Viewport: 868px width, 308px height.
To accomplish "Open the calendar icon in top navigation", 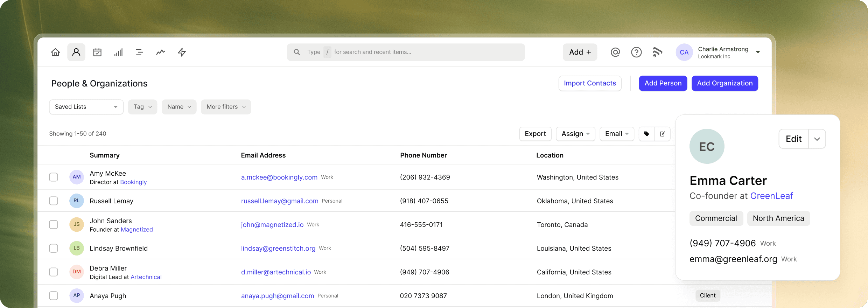I will tap(97, 52).
